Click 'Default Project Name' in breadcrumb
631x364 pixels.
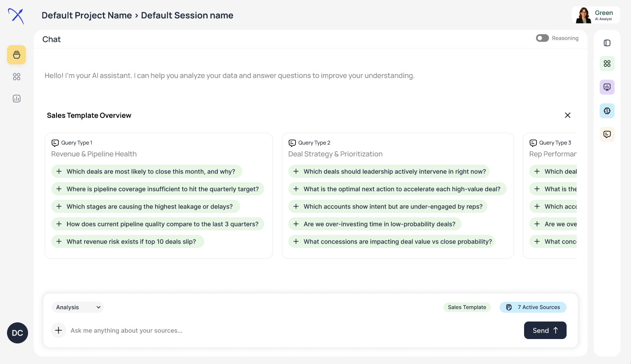click(87, 15)
